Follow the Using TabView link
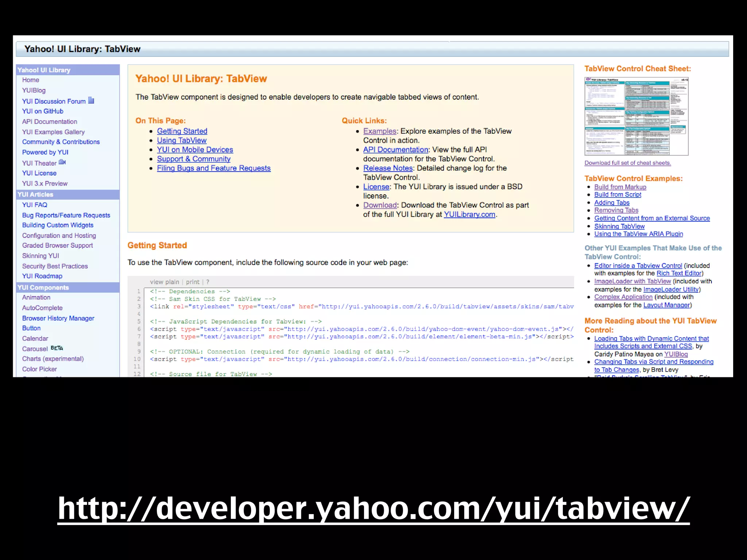Image resolution: width=747 pixels, height=560 pixels. point(182,140)
